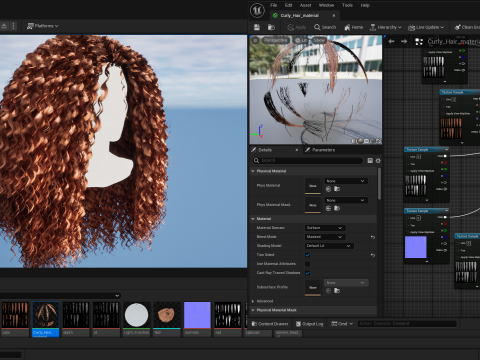480x360 pixels.
Task: Enable Use Material Attributes checkbox
Action: pos(308,264)
